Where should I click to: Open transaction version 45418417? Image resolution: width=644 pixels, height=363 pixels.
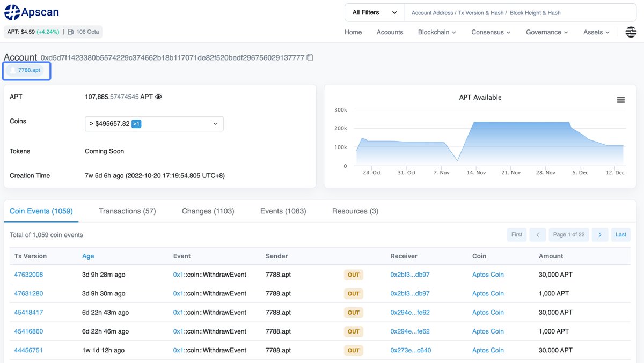[28, 313]
